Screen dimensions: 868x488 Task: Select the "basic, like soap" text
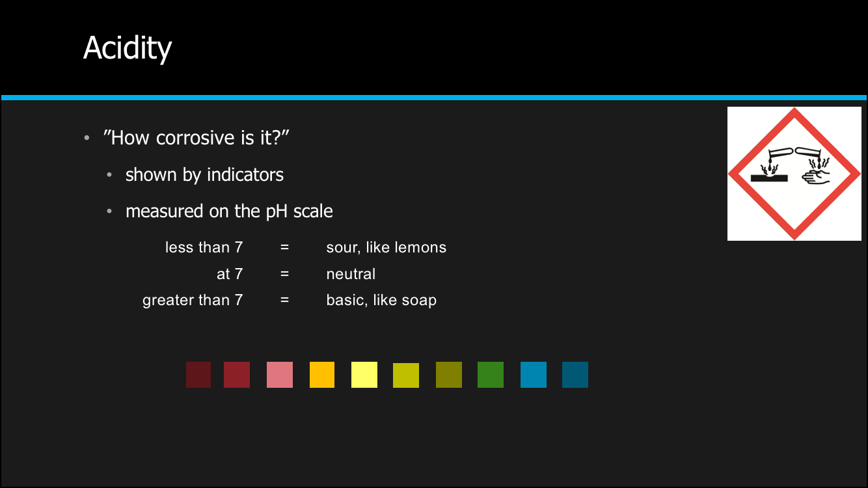tap(381, 300)
